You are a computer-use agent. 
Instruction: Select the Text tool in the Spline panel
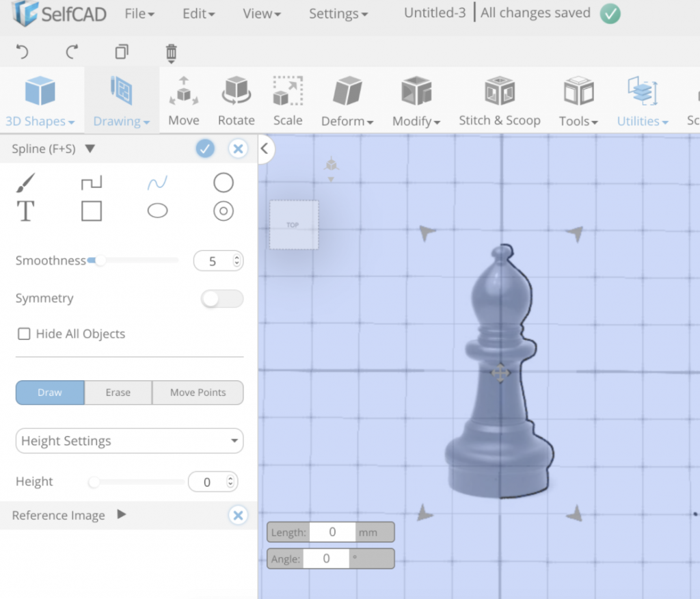tap(26, 212)
